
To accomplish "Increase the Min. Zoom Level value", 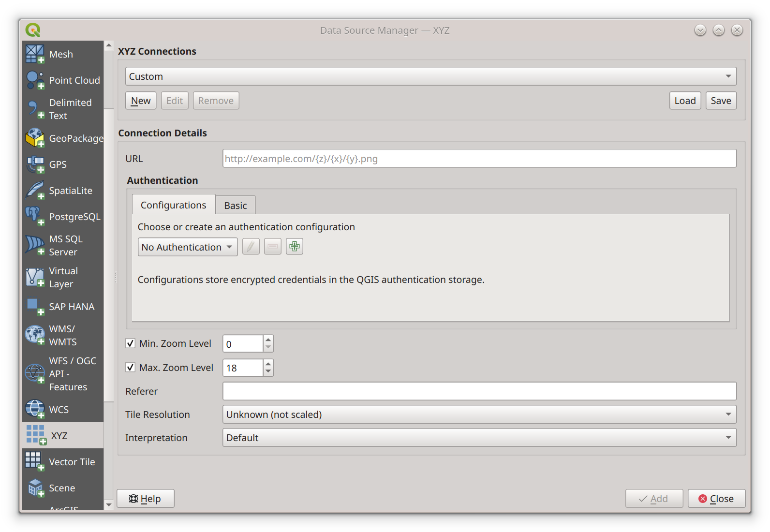I will pyautogui.click(x=268, y=340).
